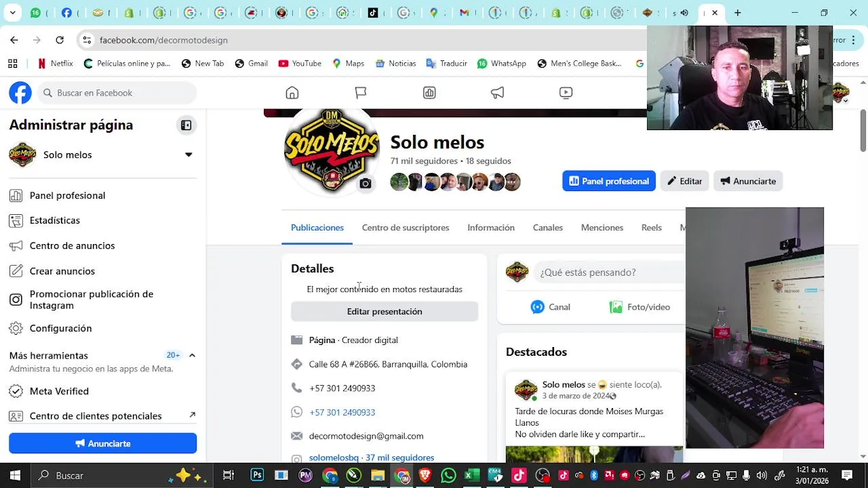868x488 pixels.
Task: Open Brave browser from the taskbar
Action: [x=425, y=475]
